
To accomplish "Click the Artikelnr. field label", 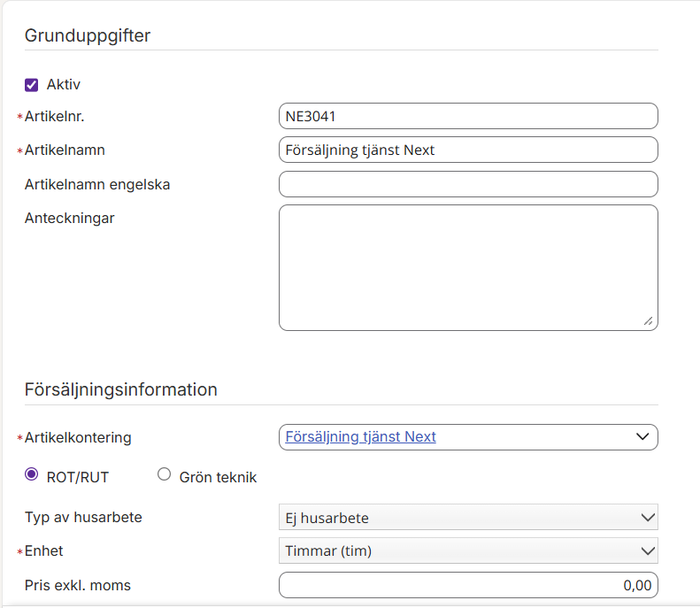I will coord(54,117).
